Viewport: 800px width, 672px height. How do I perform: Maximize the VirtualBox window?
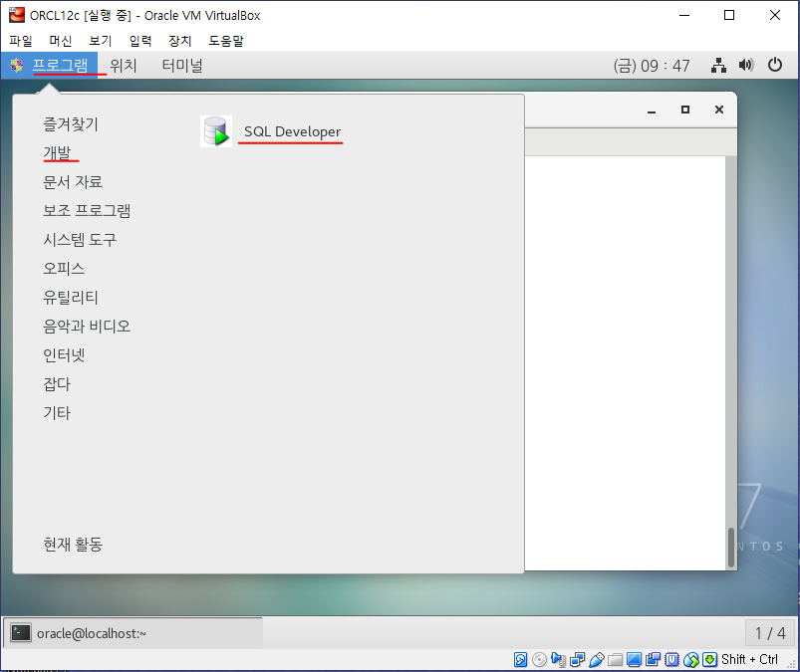(729, 15)
